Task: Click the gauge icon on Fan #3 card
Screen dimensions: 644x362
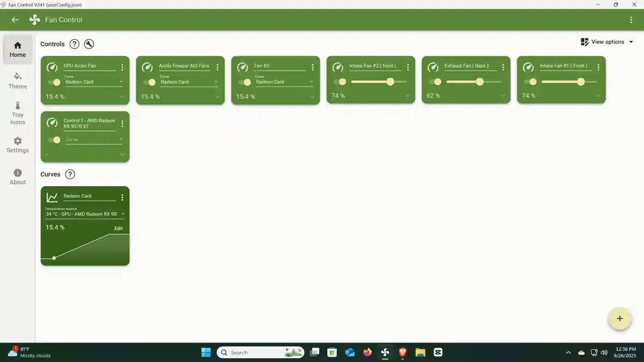Action: pos(243,67)
